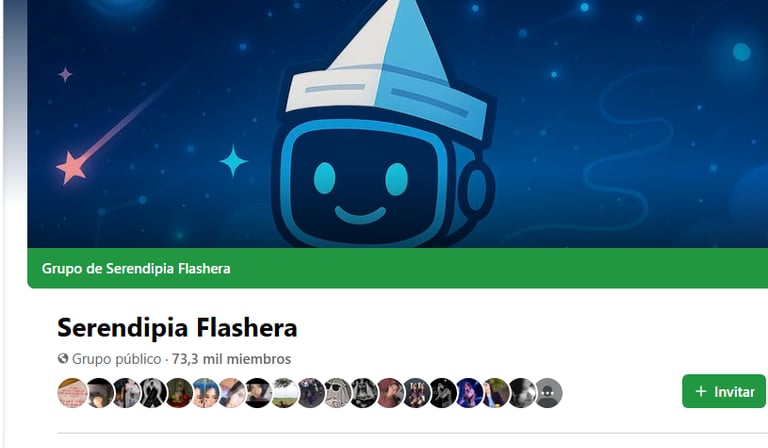The image size is (768, 448).
Task: Click the plus icon inside Invitar
Action: click(701, 391)
